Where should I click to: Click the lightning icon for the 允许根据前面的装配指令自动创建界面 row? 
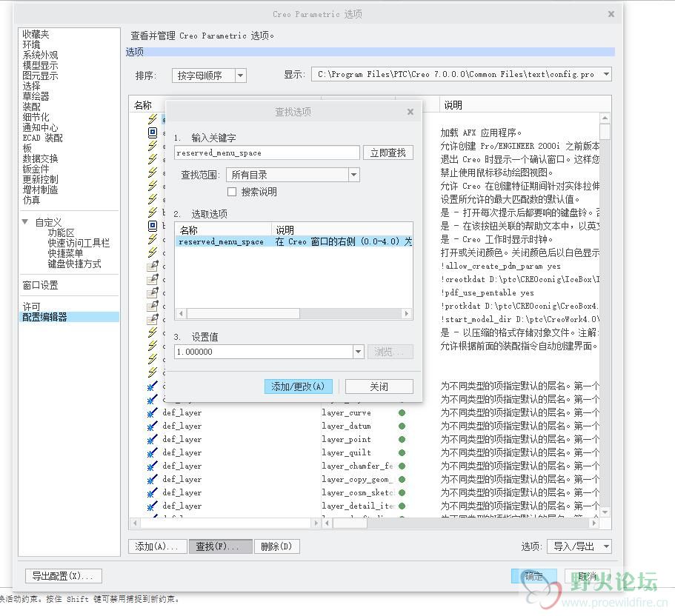pyautogui.click(x=153, y=346)
